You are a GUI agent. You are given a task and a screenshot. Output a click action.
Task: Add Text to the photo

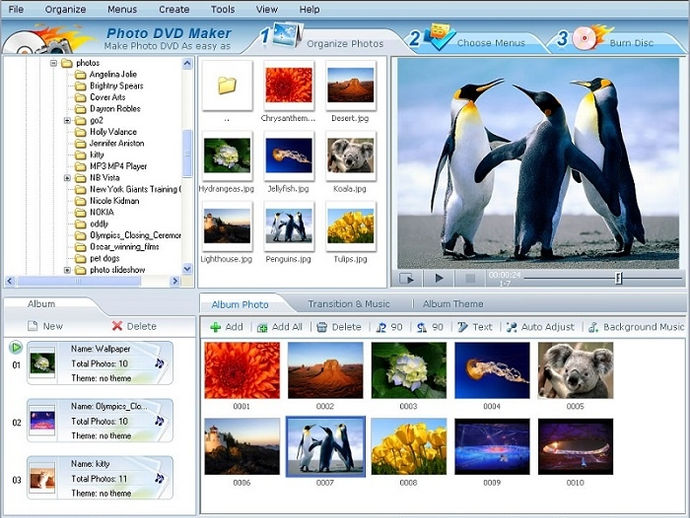tap(475, 327)
